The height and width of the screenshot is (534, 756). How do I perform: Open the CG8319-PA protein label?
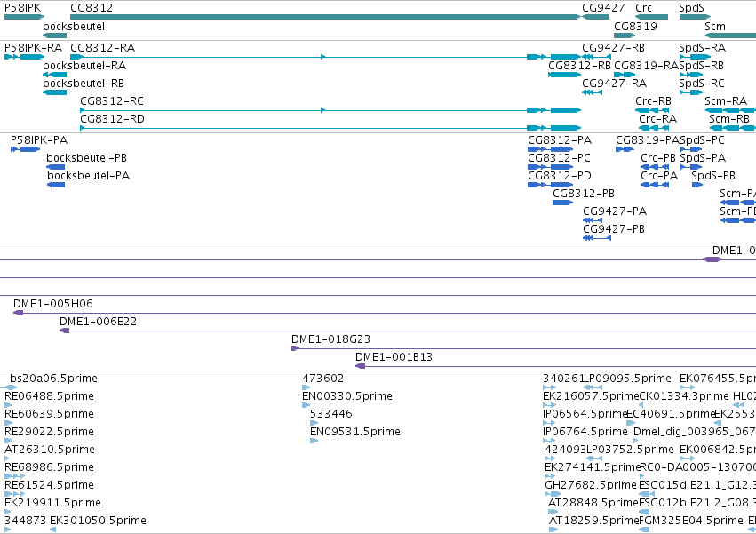point(648,140)
